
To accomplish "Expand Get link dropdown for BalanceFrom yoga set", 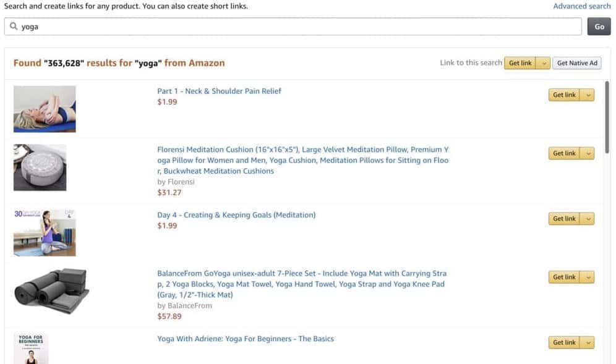I will coord(588,277).
